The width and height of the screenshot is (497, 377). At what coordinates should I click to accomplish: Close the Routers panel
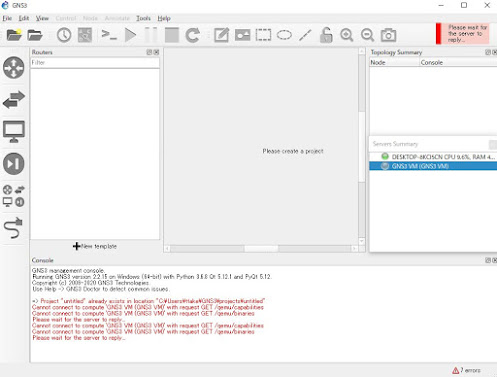click(x=156, y=52)
